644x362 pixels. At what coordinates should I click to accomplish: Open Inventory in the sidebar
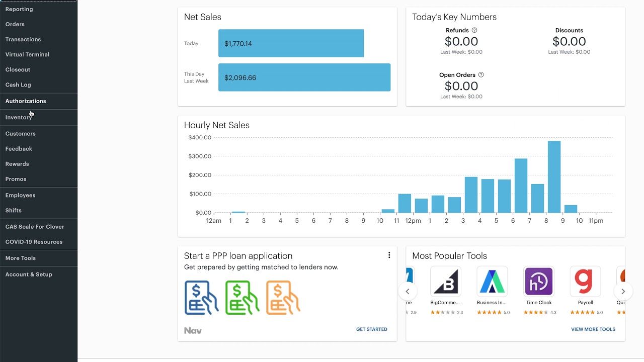[x=18, y=118]
